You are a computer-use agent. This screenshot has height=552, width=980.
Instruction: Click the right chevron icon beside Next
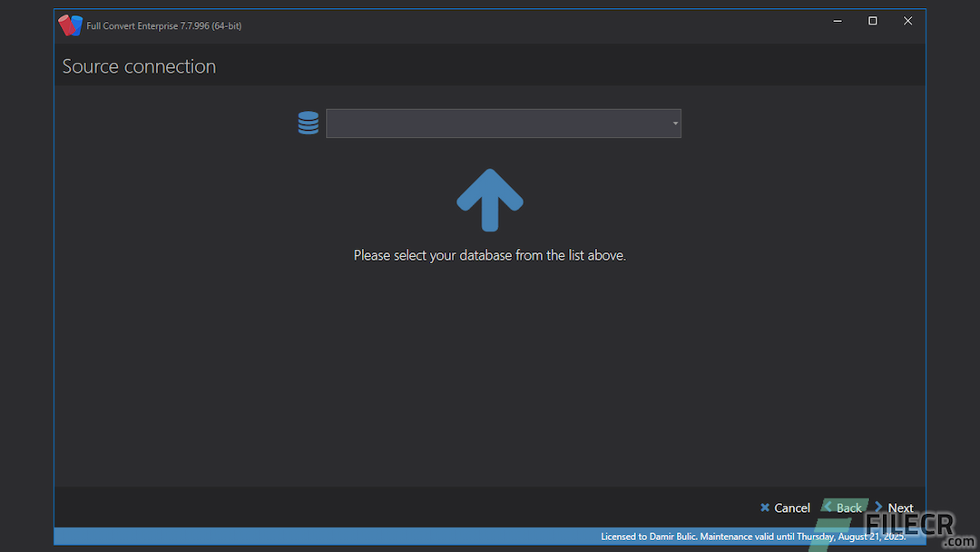coord(877,508)
